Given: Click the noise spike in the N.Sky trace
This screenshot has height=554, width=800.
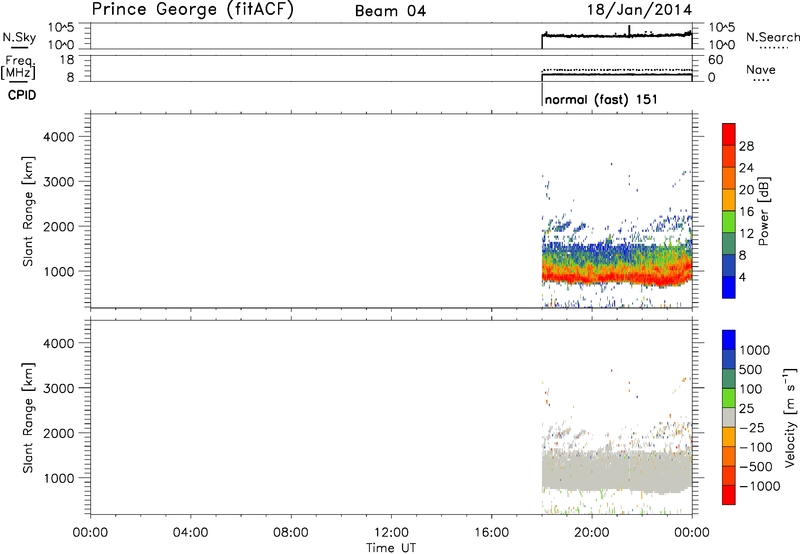Looking at the screenshot, I should click(629, 30).
